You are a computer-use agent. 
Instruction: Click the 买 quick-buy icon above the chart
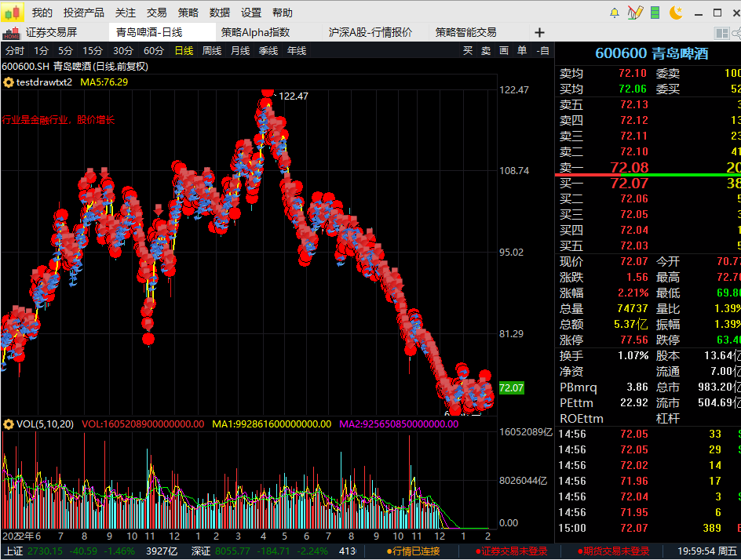click(x=469, y=49)
